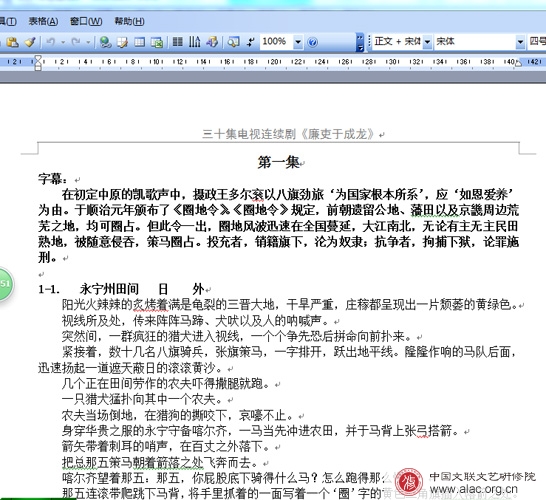Open Word Help question mark icon
546x500 pixels.
pos(313,42)
